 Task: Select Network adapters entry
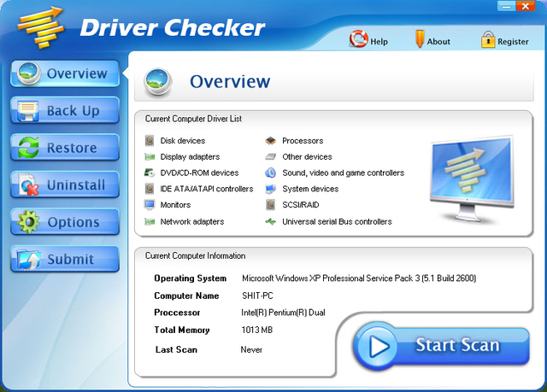click(192, 221)
